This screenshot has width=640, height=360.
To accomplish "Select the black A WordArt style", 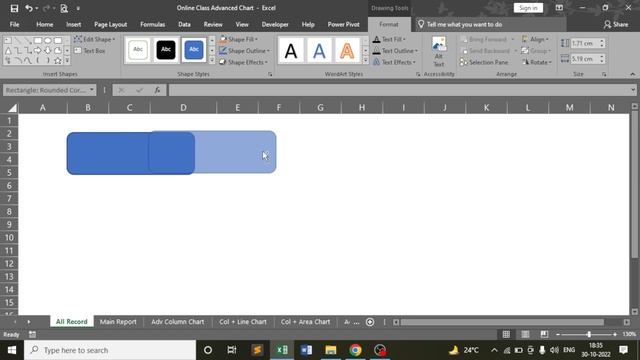I will [291, 51].
